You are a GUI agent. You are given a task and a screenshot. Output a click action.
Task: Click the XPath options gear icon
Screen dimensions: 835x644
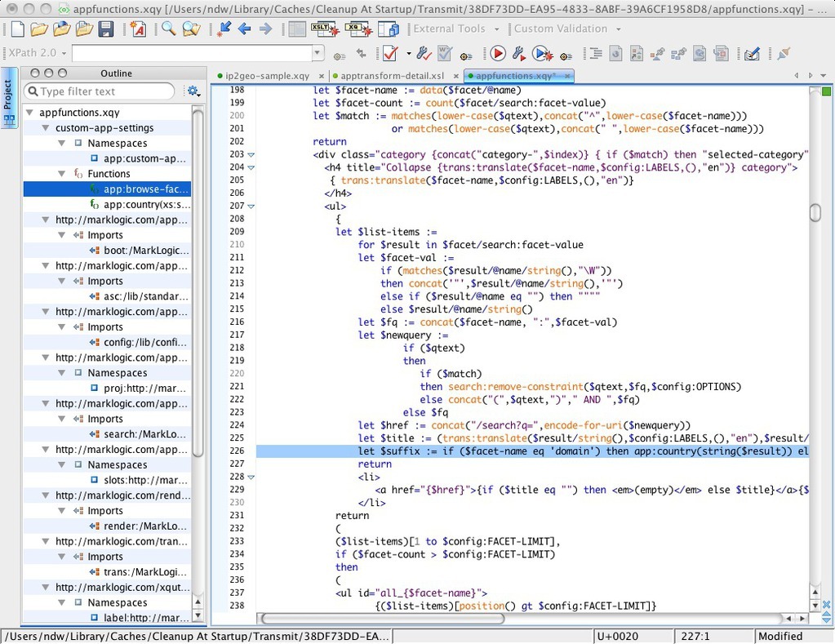tap(340, 56)
